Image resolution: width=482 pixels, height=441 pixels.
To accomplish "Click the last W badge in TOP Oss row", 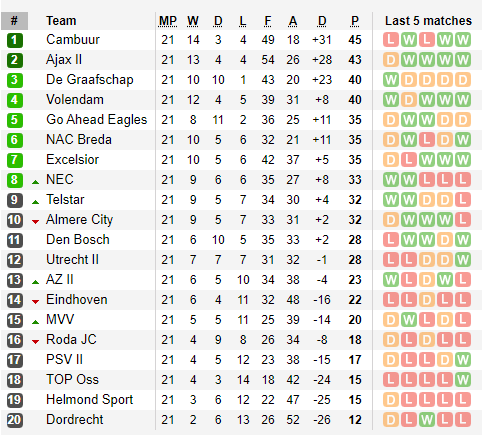I will pyautogui.click(x=463, y=380).
